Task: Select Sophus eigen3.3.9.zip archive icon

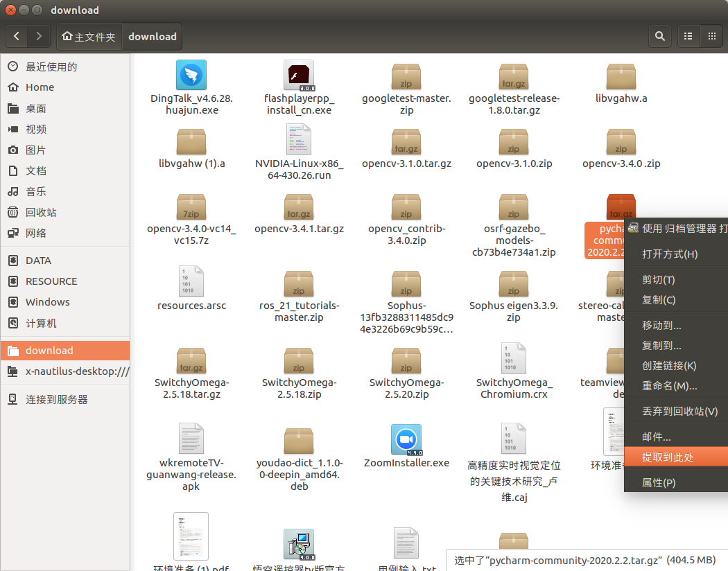Action: pyautogui.click(x=514, y=284)
